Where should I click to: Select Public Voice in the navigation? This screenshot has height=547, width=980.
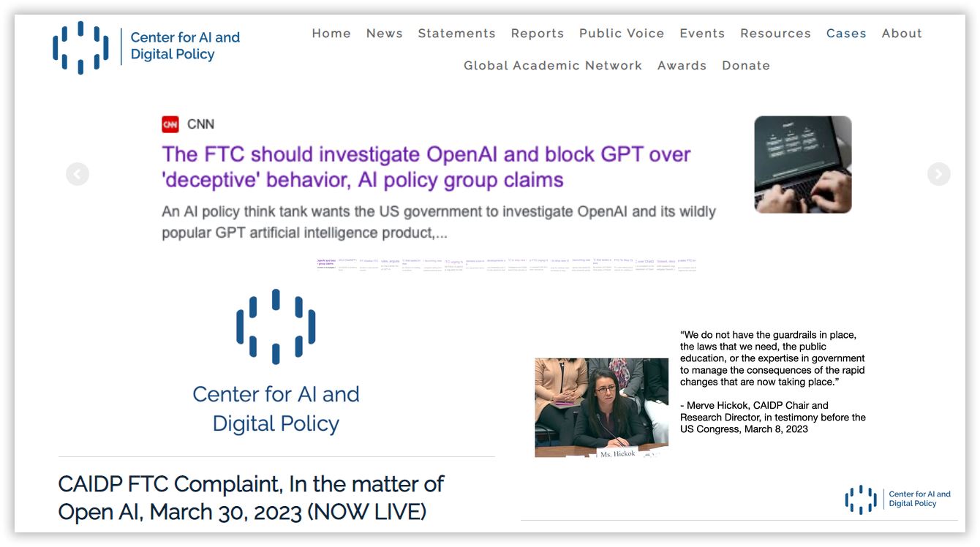point(622,34)
